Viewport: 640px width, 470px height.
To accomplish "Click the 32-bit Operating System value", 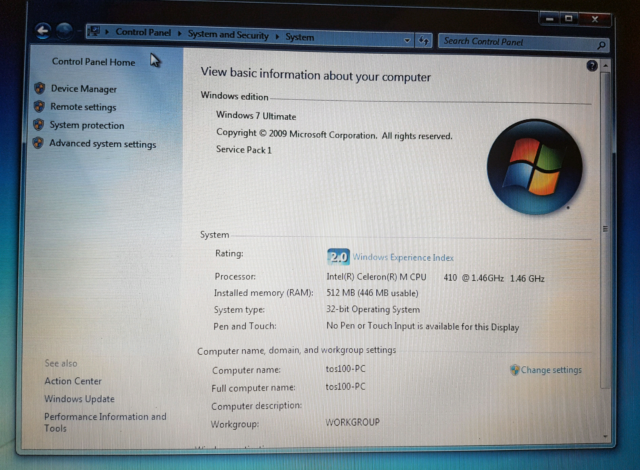I will tap(373, 309).
